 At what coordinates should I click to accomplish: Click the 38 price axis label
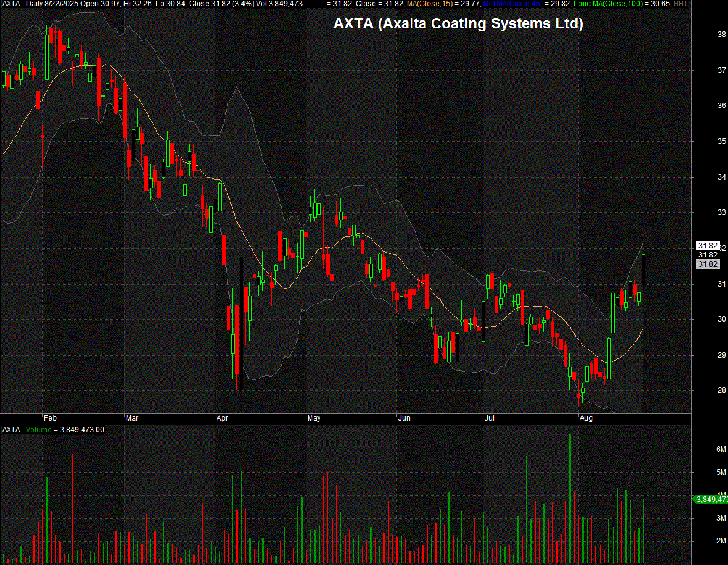coord(721,35)
